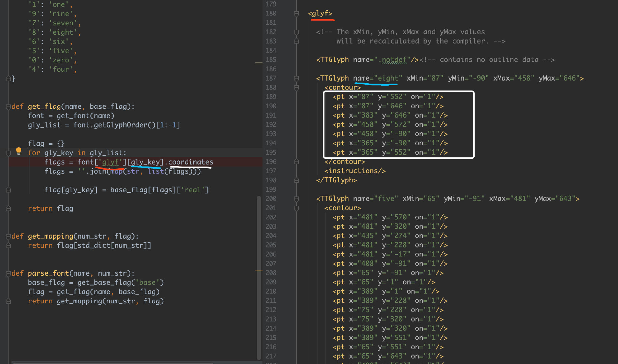
Task: Click the pt x="458" y="572" line
Action: (x=390, y=125)
